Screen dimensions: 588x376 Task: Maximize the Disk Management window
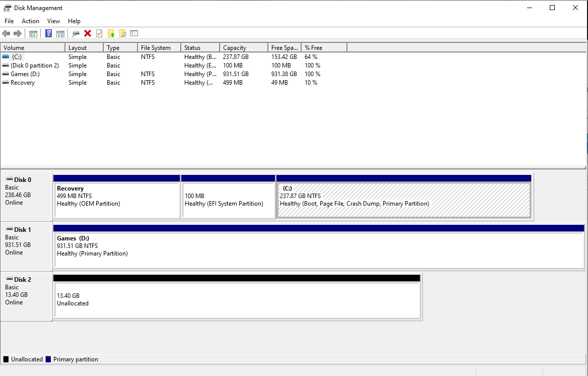point(552,8)
